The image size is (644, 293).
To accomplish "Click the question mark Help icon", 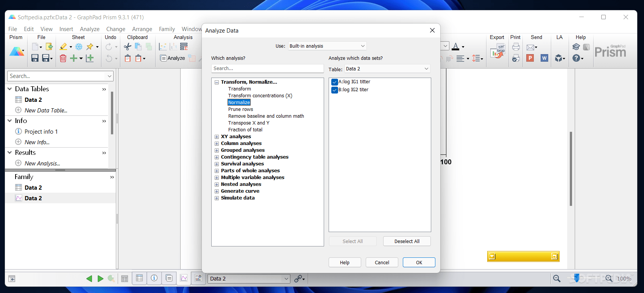I will click(576, 58).
